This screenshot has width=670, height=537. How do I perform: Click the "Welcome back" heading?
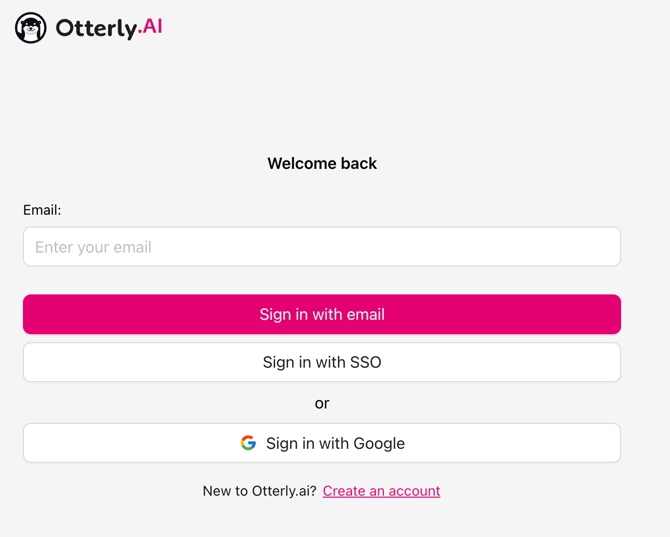[322, 163]
